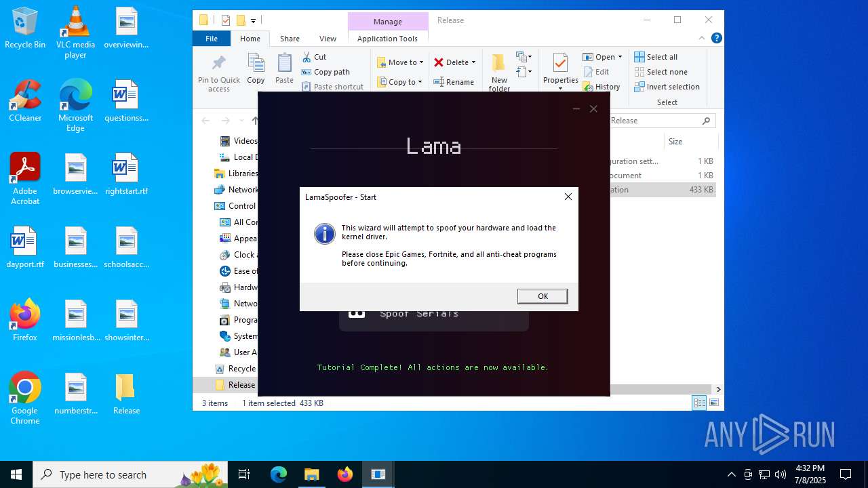Image resolution: width=868 pixels, height=488 pixels.
Task: Open File Explorer from the taskbar
Action: coord(311,474)
